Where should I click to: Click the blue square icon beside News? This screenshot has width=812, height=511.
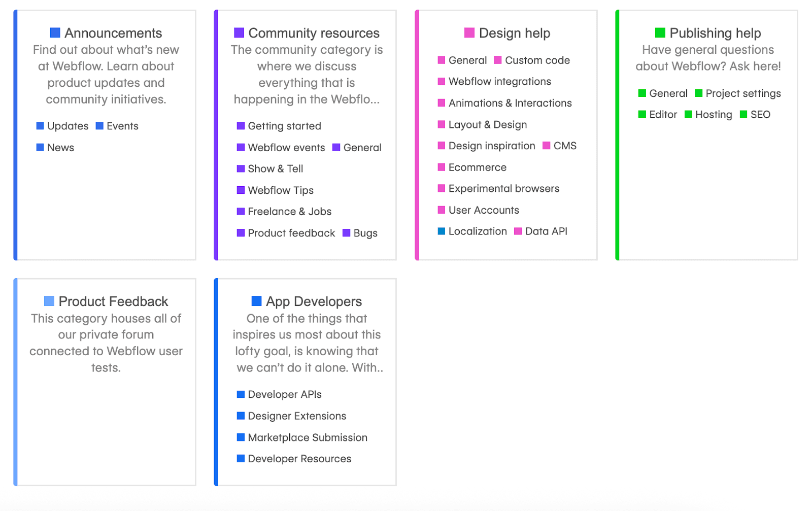[40, 147]
